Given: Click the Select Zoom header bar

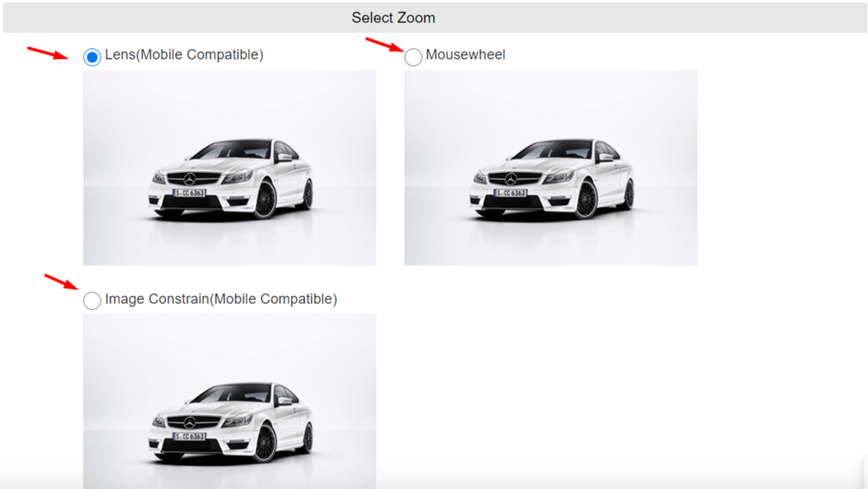Looking at the screenshot, I should 434,17.
